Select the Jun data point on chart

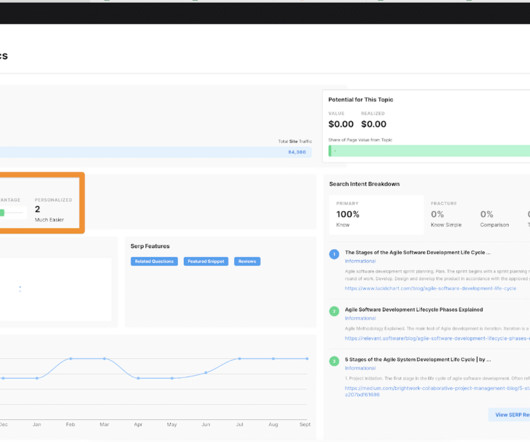click(206, 373)
